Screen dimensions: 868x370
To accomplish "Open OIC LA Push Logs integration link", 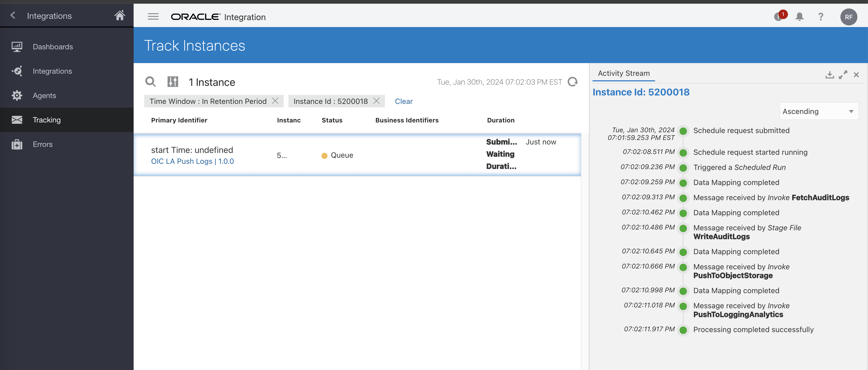I will [x=192, y=161].
